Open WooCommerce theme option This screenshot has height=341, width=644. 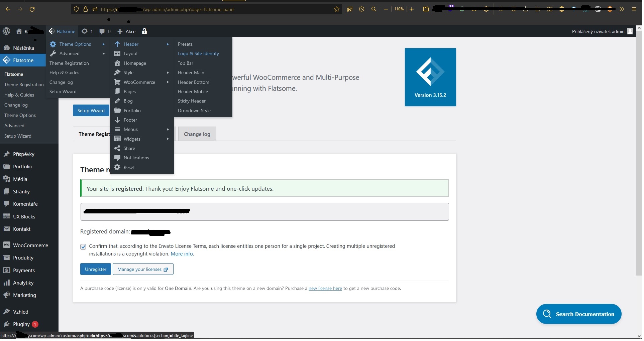point(142,82)
